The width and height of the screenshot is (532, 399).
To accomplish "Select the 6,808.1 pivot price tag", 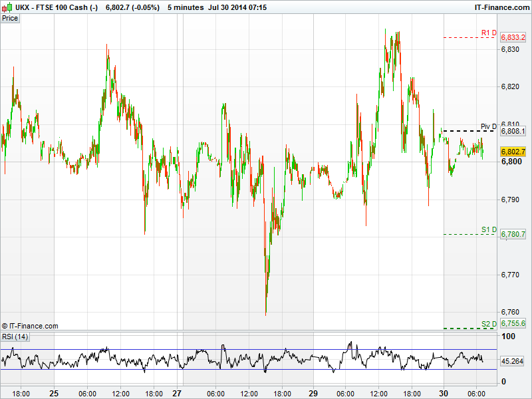I will point(513,132).
